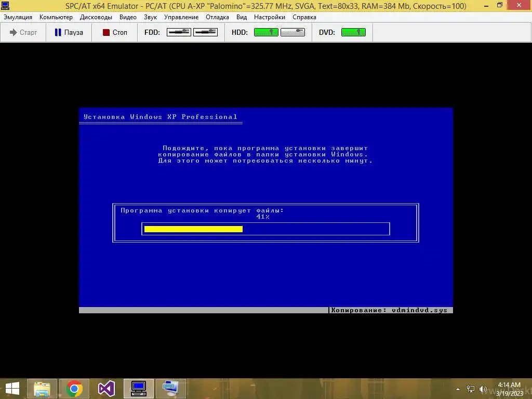Click the green DVD drive indicator
The height and width of the screenshot is (399, 532).
(353, 32)
